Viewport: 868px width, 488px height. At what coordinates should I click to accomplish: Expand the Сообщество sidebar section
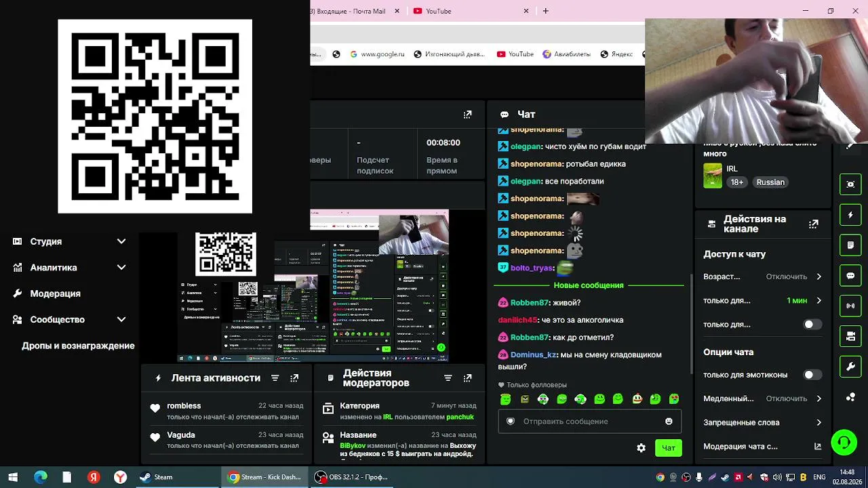click(71, 319)
